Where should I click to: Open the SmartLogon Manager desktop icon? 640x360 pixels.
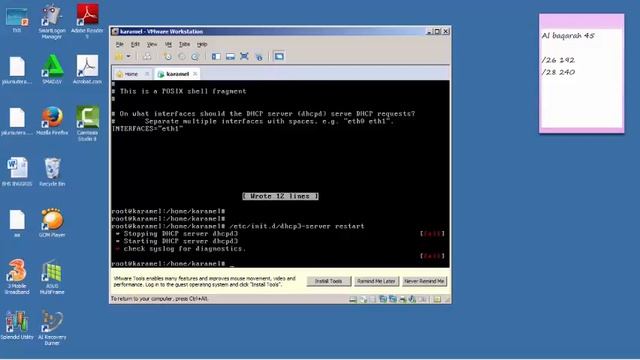(x=52, y=22)
